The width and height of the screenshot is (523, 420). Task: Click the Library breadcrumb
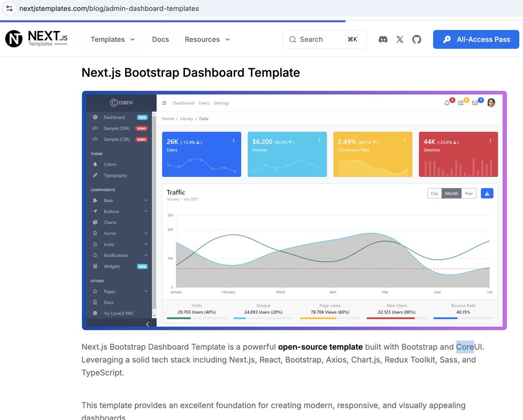pos(187,119)
